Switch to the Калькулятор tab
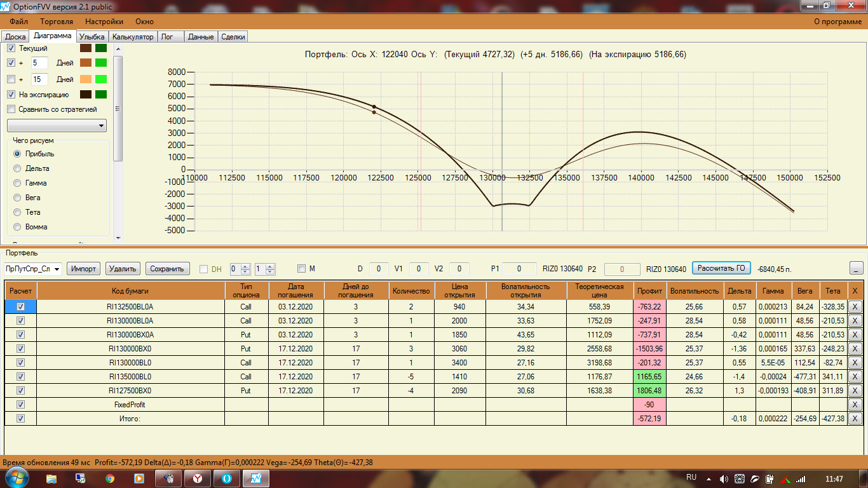 tap(133, 37)
